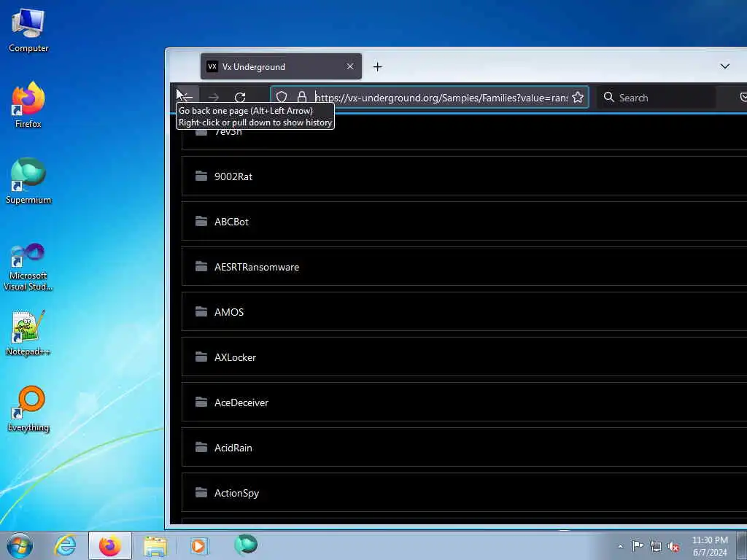Open Windows Explorer from the taskbar

coord(155,545)
